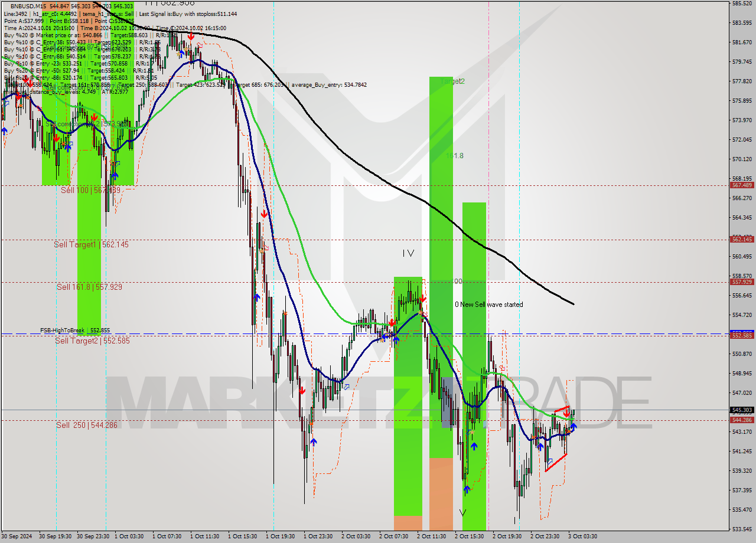Click the '1 Oct 19:30' time axis label
This screenshot has width=756, height=543.
280,537
